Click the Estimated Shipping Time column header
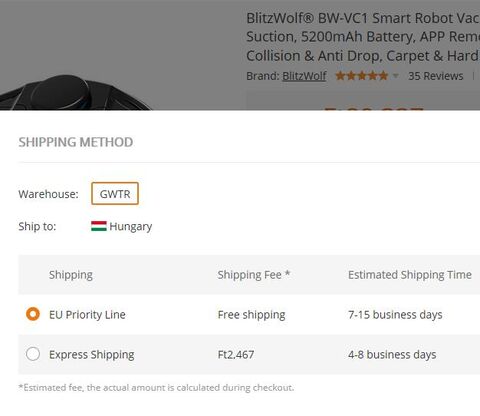The image size is (480, 416). pyautogui.click(x=410, y=275)
